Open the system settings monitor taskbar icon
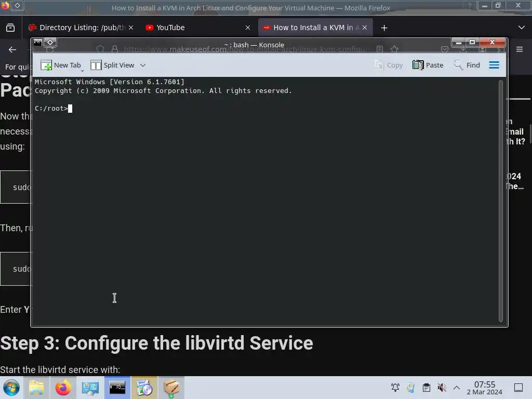This screenshot has height=399, width=532. pyautogui.click(x=90, y=388)
